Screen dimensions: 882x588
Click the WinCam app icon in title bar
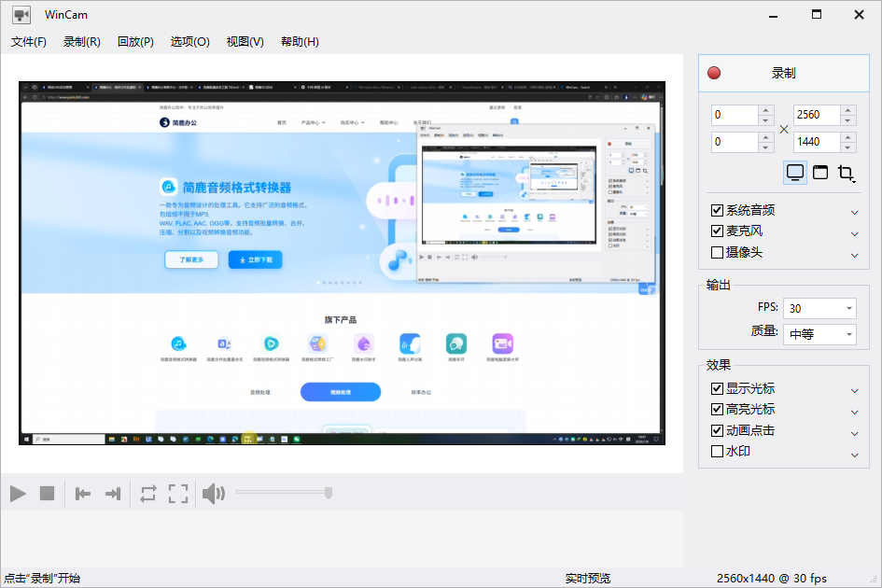pos(21,15)
